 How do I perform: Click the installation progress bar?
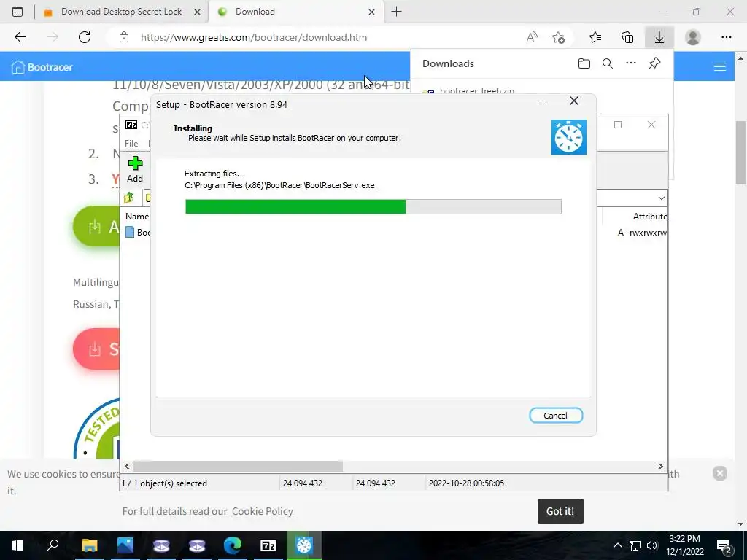tap(373, 206)
